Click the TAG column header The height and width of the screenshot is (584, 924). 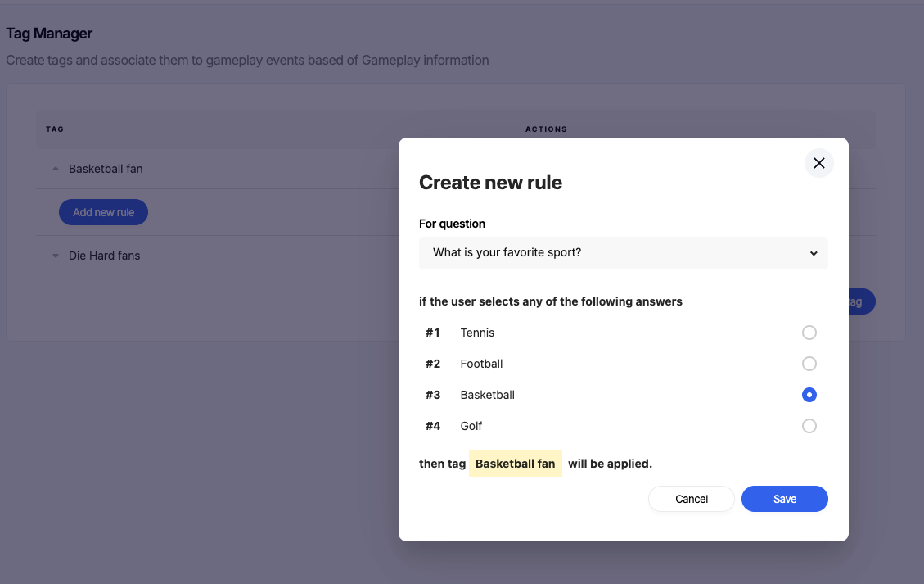click(55, 129)
